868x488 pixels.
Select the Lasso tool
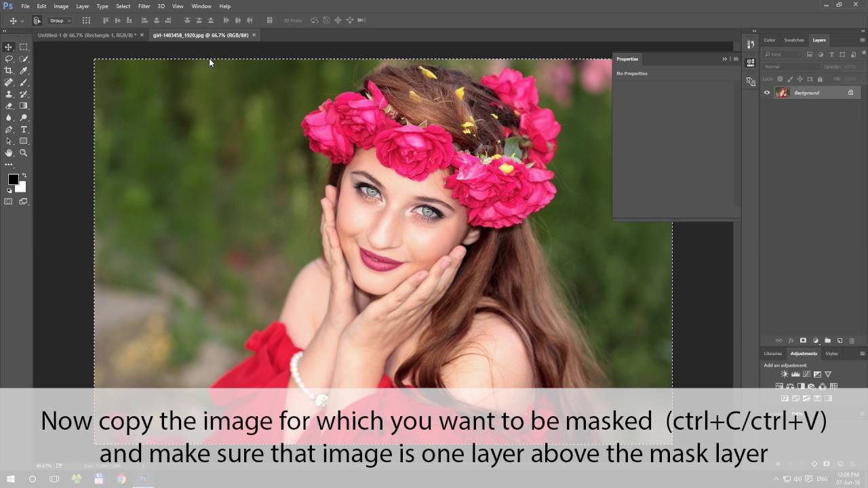[x=9, y=59]
